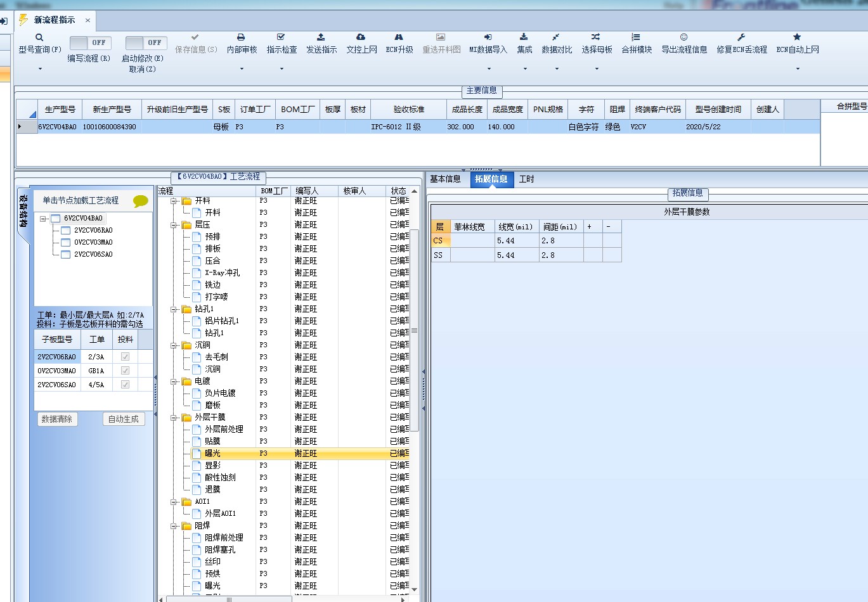
Task: Collapse the 沉铜 tree group
Action: [174, 345]
